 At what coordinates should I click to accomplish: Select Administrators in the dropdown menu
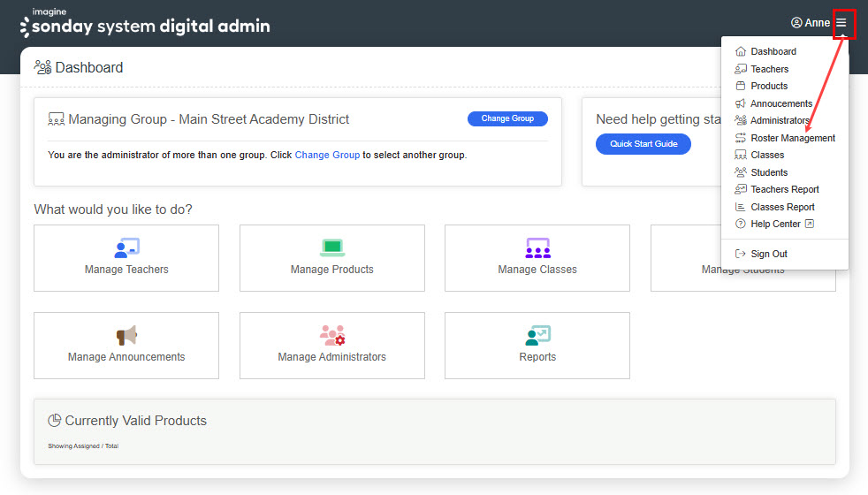coord(780,120)
